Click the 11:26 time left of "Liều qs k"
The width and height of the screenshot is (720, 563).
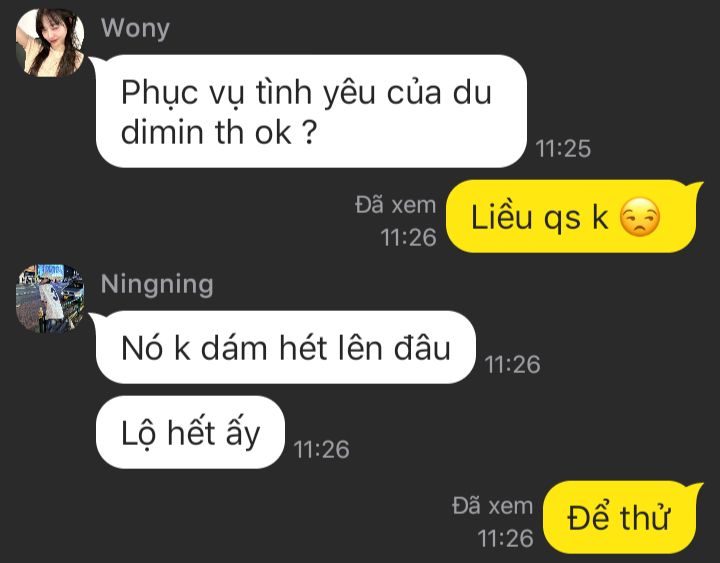(x=408, y=237)
